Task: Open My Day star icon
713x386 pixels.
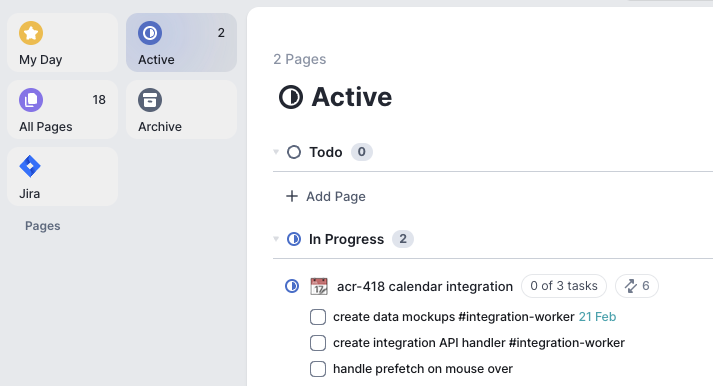Action: tap(31, 33)
